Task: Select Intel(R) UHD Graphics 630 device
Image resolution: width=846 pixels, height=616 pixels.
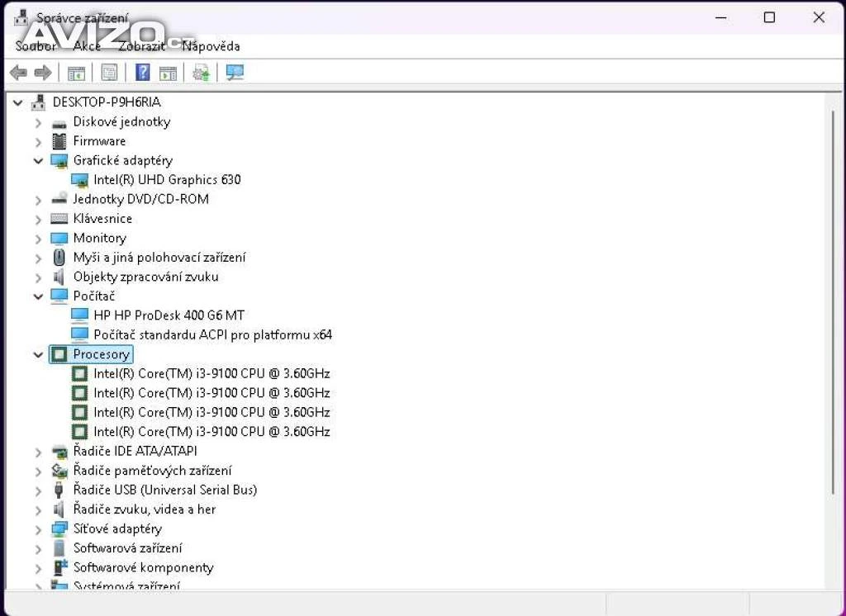Action: point(167,179)
